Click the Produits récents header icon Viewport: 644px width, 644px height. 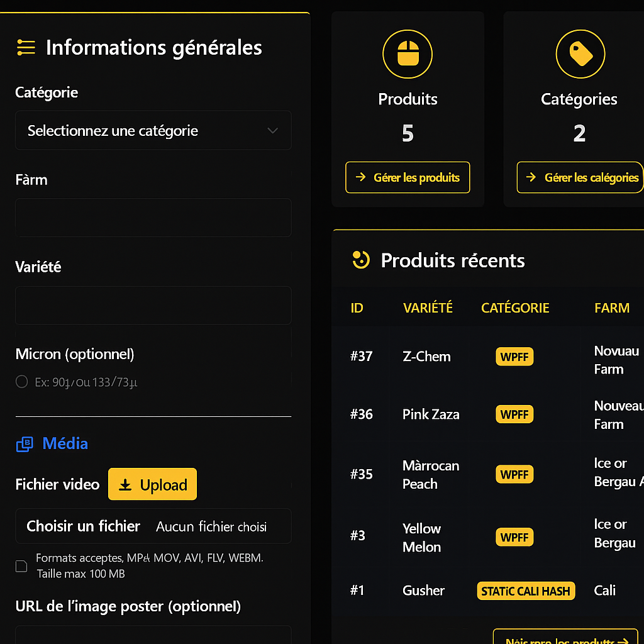tap(361, 260)
